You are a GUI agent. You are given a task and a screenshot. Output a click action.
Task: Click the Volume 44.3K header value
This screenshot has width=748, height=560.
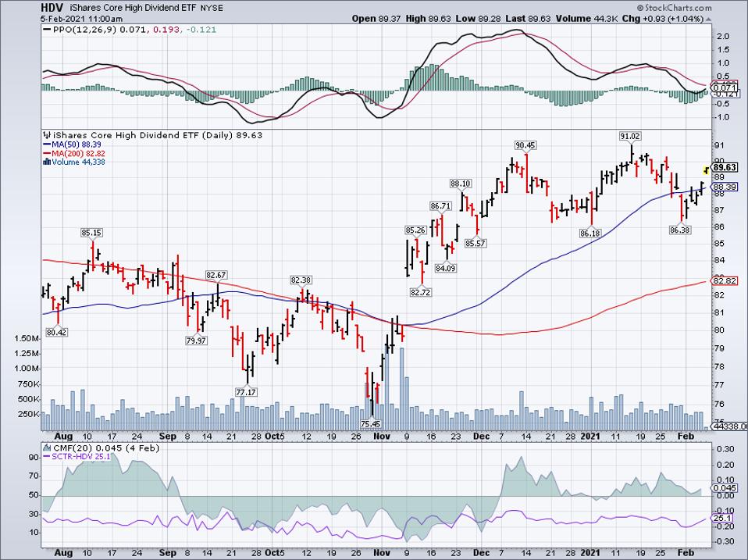(588, 19)
